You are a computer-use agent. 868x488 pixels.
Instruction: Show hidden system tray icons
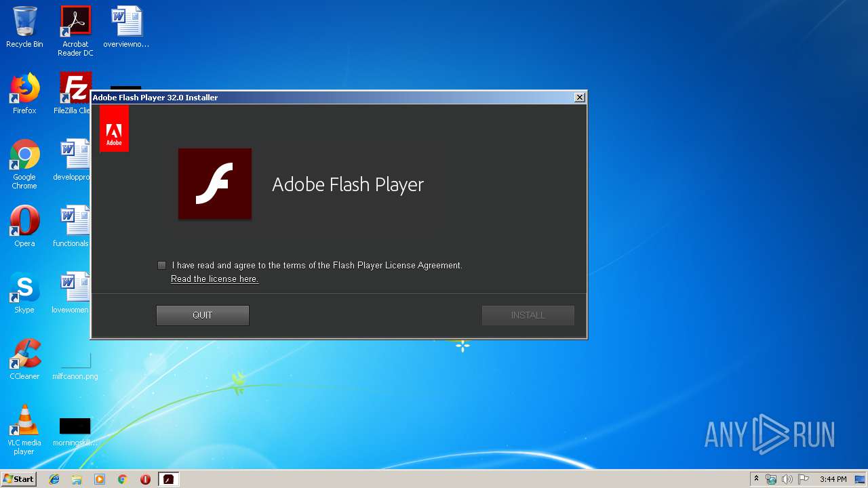(757, 479)
